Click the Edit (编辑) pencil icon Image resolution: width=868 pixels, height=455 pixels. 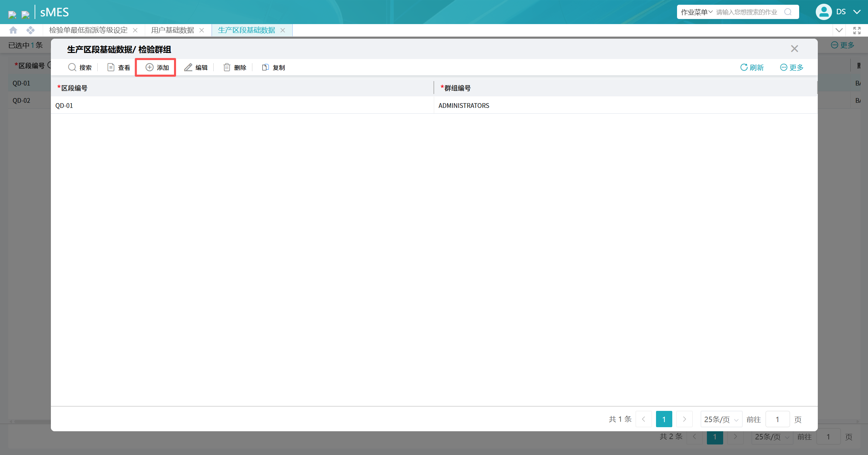coord(188,67)
